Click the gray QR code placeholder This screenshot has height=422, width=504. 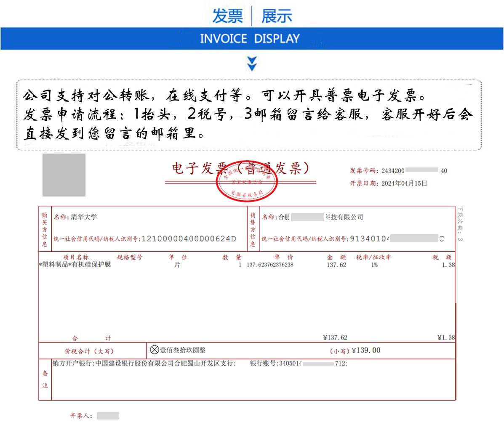pyautogui.click(x=64, y=175)
